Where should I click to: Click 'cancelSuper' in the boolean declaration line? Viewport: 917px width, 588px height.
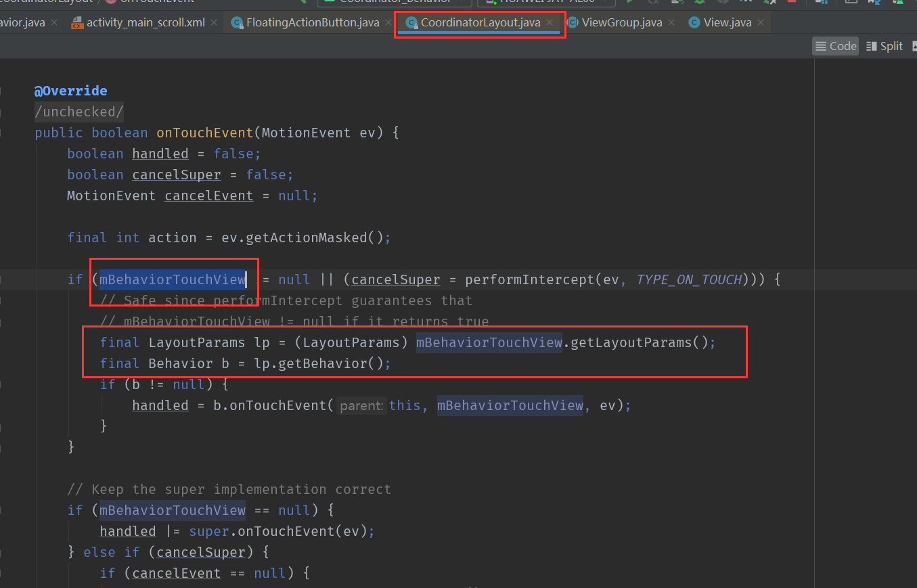click(x=177, y=175)
